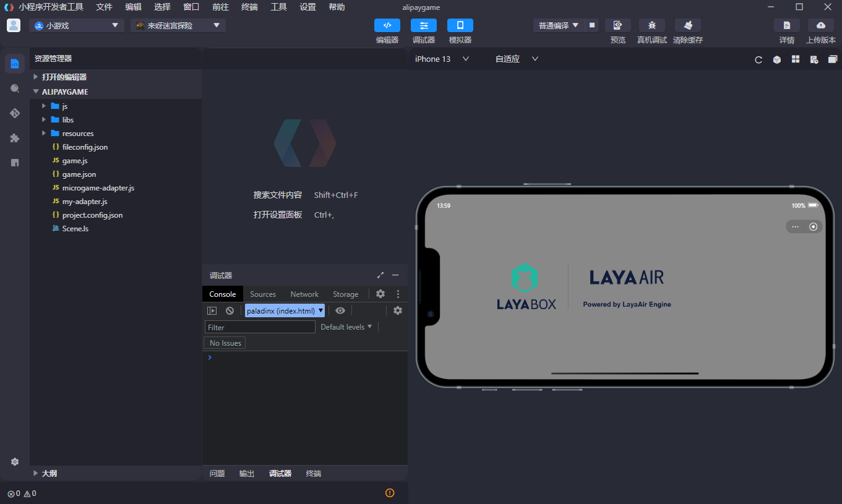Switch to the Network tab

pos(304,294)
